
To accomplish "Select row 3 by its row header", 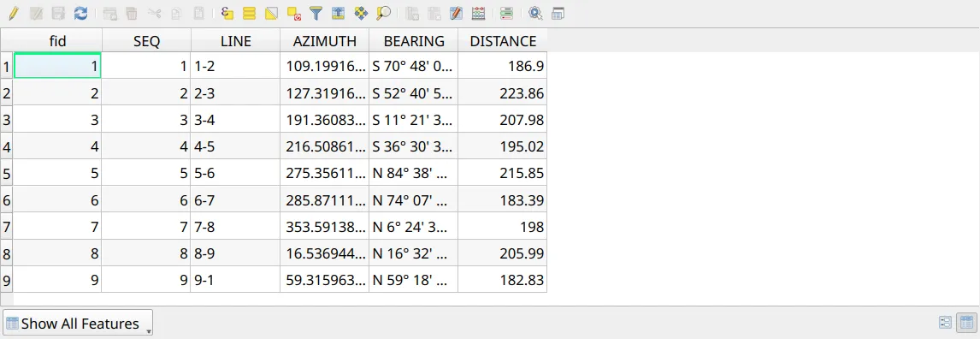I will coord(7,120).
